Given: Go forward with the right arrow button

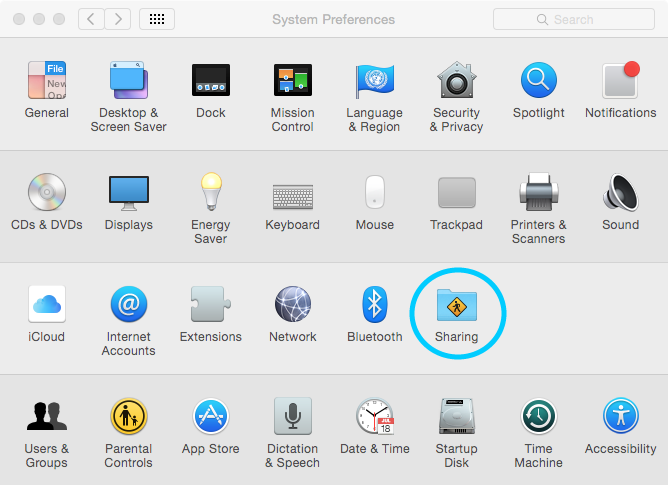Looking at the screenshot, I should [118, 19].
